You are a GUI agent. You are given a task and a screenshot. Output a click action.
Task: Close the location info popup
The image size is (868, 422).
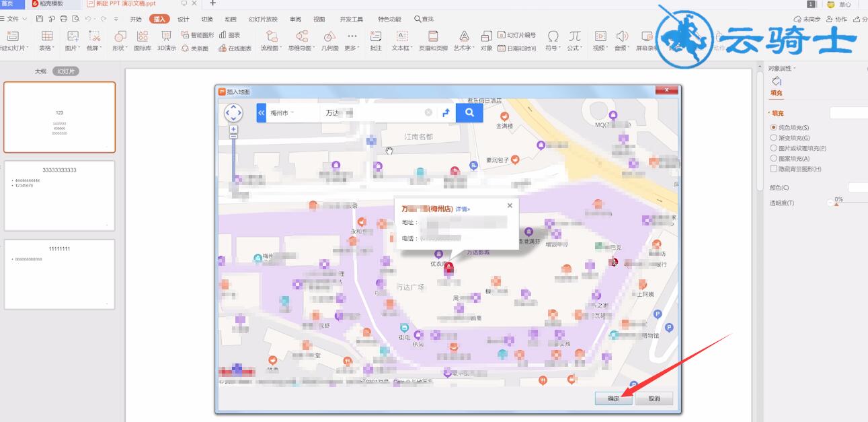coord(510,205)
